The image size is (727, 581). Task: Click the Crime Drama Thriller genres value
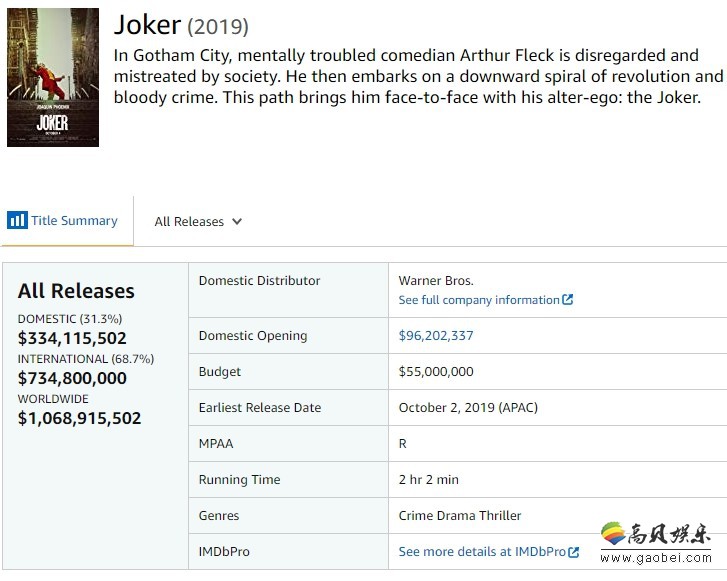[x=460, y=516]
